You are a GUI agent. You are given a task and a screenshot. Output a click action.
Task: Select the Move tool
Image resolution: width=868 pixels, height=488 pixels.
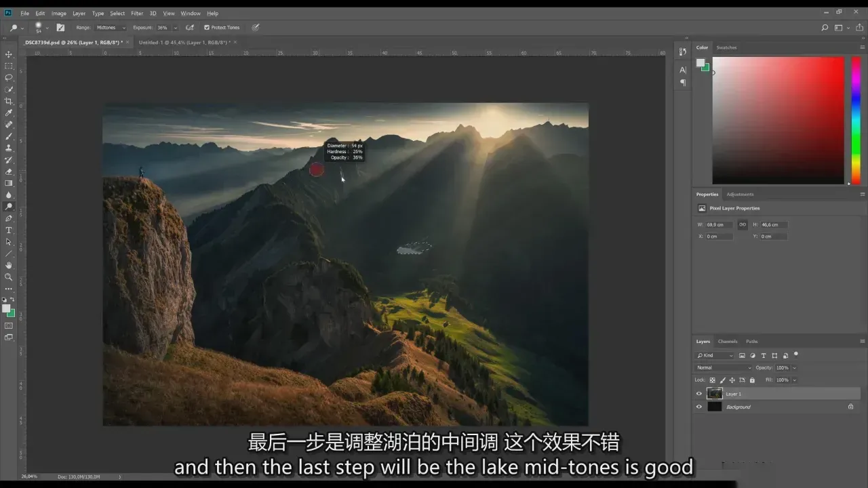pyautogui.click(x=9, y=54)
